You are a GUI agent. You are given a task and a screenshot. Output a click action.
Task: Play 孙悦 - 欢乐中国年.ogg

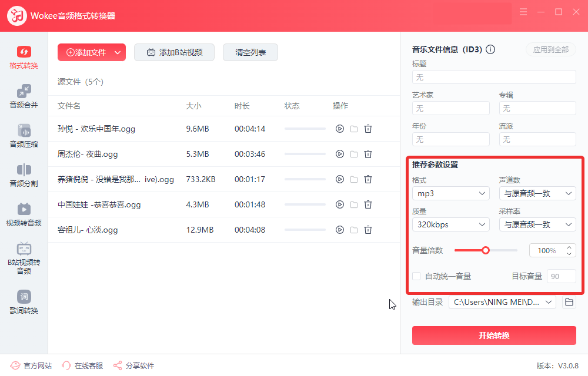click(340, 129)
